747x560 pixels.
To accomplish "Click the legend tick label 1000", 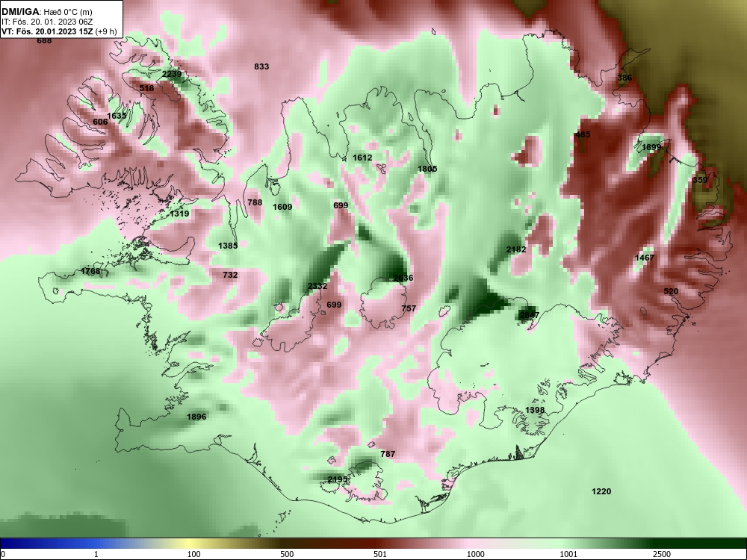I will [475, 554].
